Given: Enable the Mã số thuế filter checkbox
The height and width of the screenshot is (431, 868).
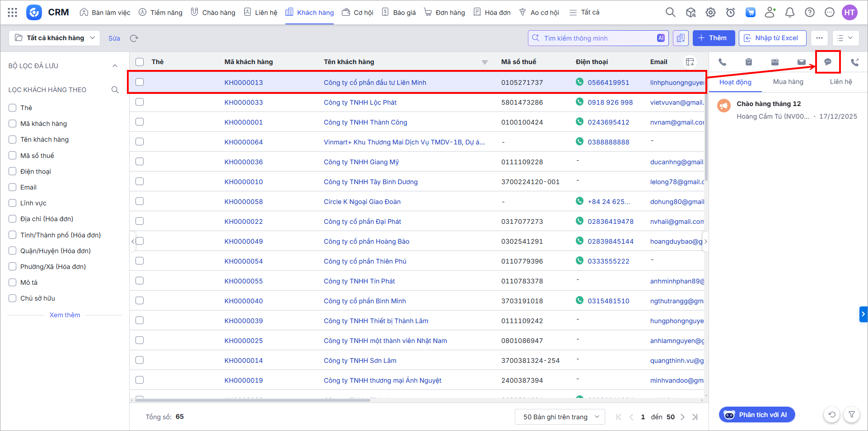Looking at the screenshot, I should (x=13, y=156).
